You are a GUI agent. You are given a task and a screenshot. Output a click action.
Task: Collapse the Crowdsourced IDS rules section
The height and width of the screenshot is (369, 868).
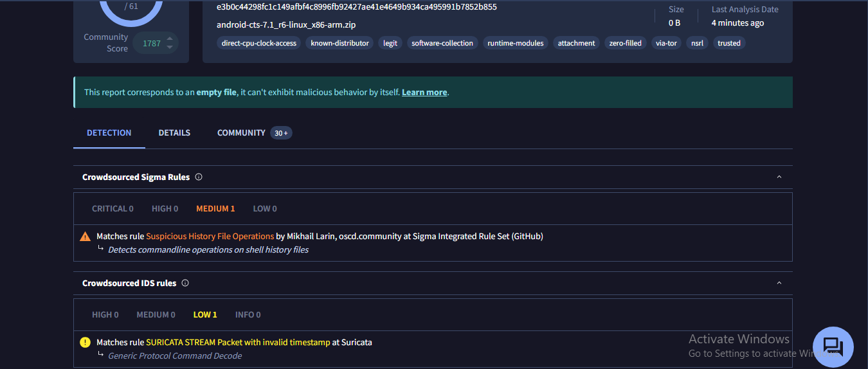click(x=779, y=283)
